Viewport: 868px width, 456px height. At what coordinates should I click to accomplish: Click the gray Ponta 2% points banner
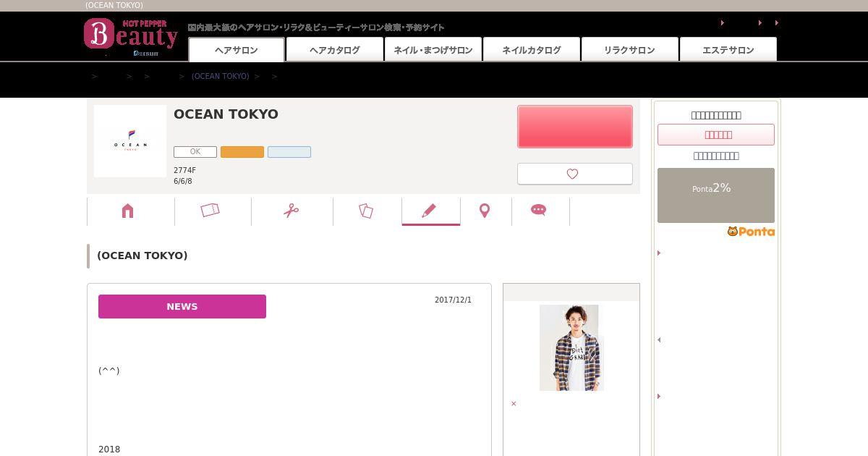(x=716, y=195)
